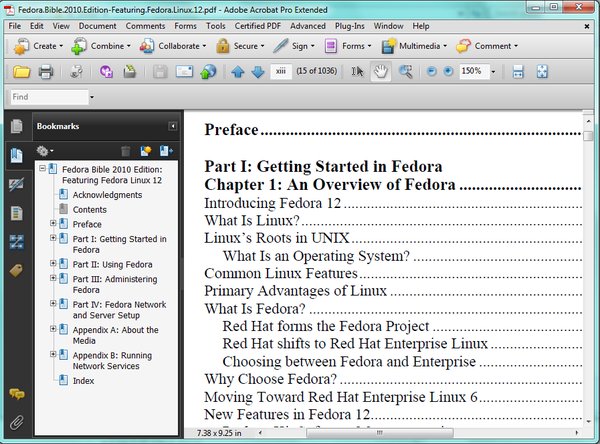Open the bookmarks gear options menu
The height and width of the screenshot is (444, 600).
click(x=45, y=151)
